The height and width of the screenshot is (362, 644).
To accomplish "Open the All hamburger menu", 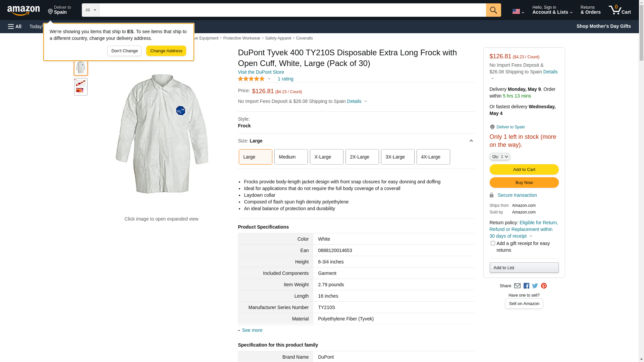I will pos(15,26).
